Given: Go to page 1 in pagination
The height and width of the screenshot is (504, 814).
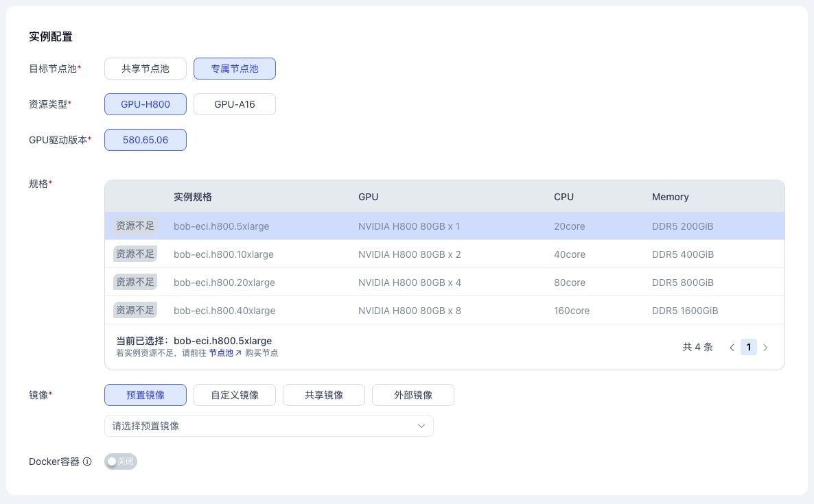Looking at the screenshot, I should [749, 348].
